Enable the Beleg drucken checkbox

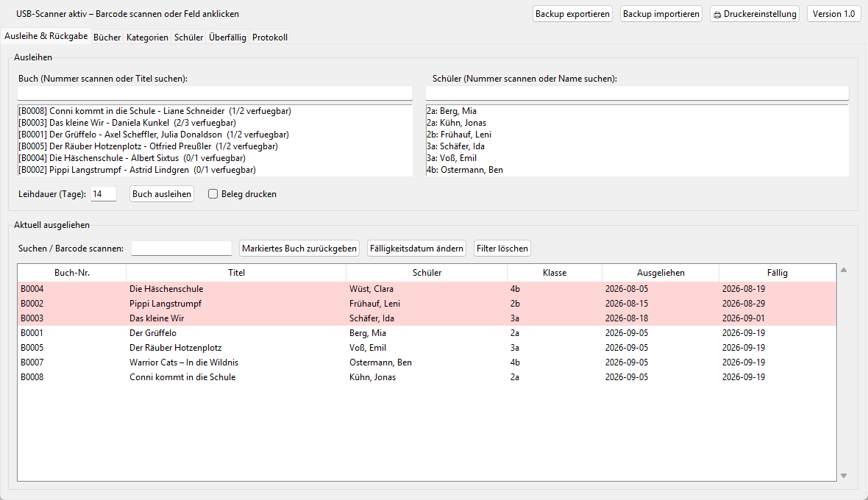(x=213, y=194)
